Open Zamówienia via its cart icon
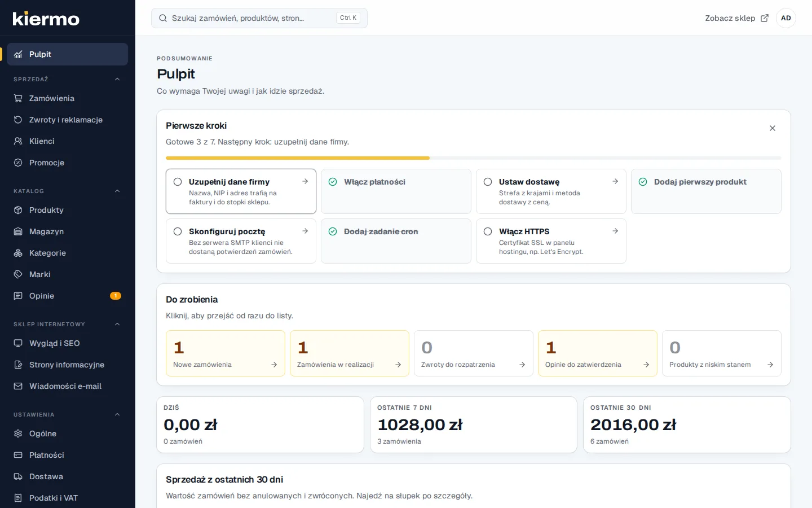Screen dimensions: 812x508 18,98
